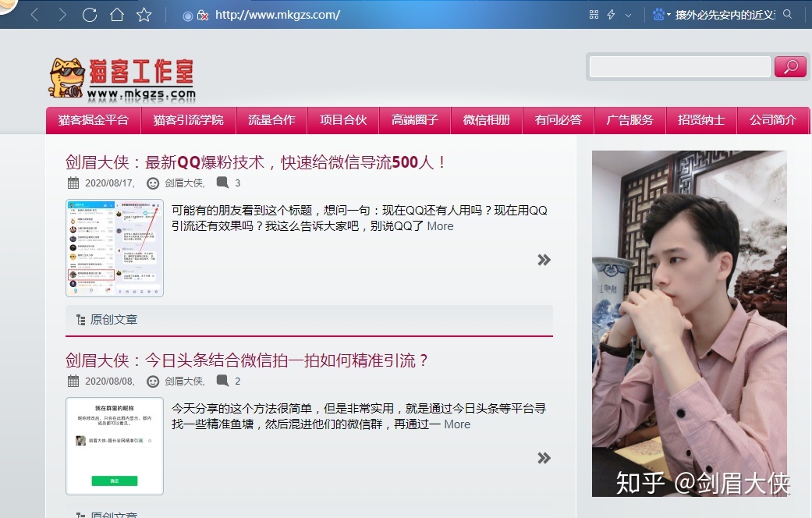Open the article titled 今日头条结合微信拍一拍
Viewport: 812px width, 518px height.
(x=247, y=360)
